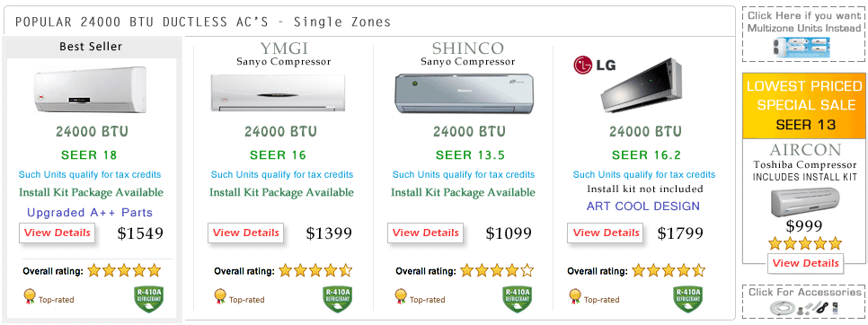
Task: Open the Multizone Units link box
Action: [x=804, y=34]
